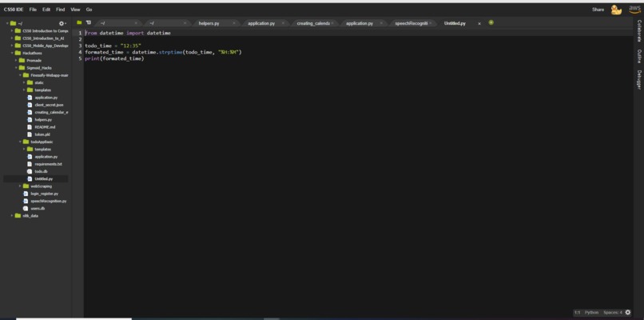This screenshot has height=320, width=644.
Task: Click the Promade folder icon
Action: 22,61
